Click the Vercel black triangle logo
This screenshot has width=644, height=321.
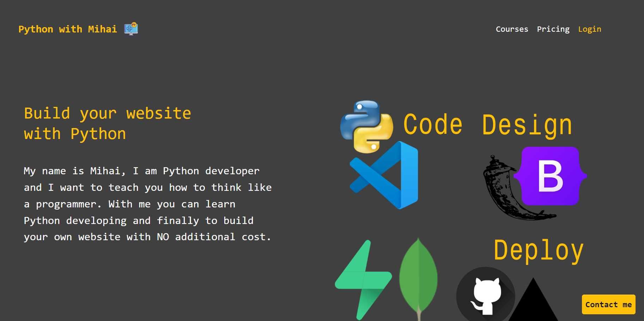533,299
